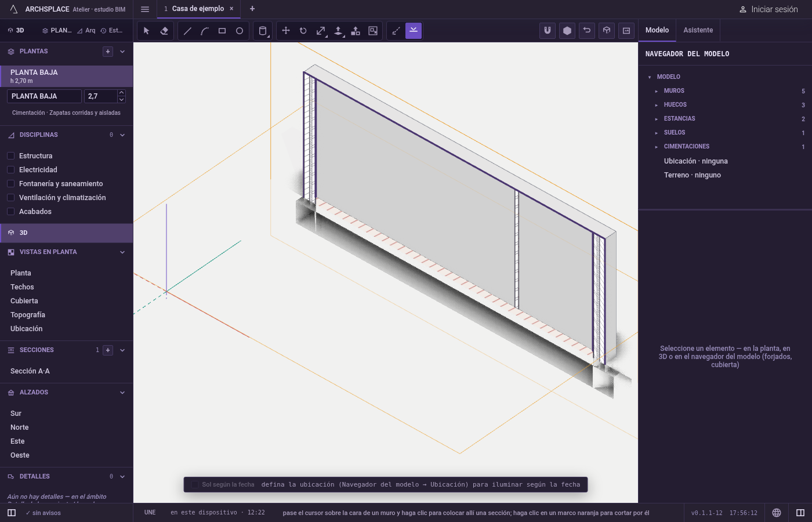Collapse the PLANTAS section chevron

pos(122,52)
